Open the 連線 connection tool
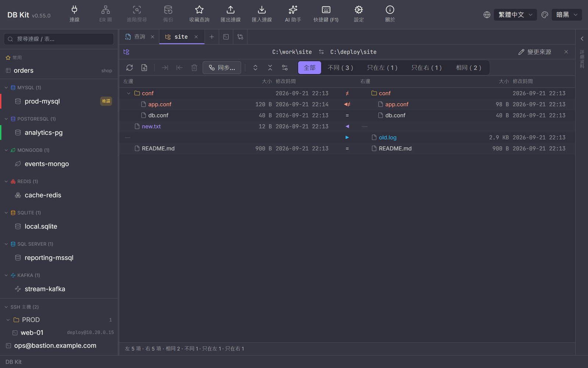Viewport: 588px width, 368px height. (x=74, y=14)
